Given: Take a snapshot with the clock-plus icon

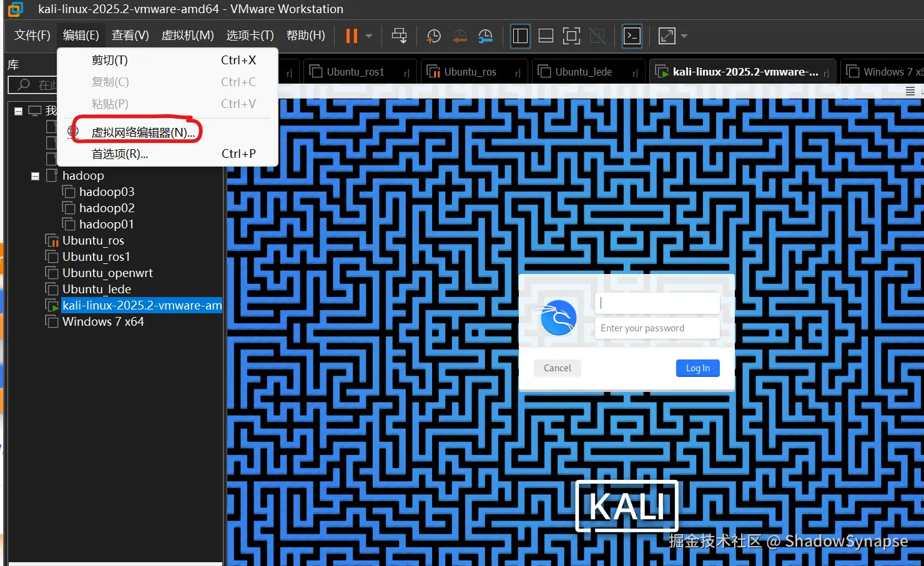Looking at the screenshot, I should click(x=433, y=36).
